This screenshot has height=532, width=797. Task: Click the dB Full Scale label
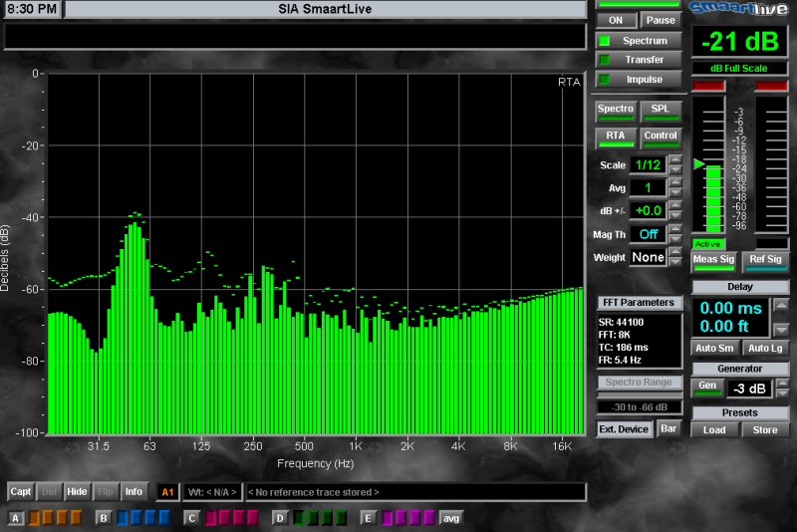tap(738, 68)
